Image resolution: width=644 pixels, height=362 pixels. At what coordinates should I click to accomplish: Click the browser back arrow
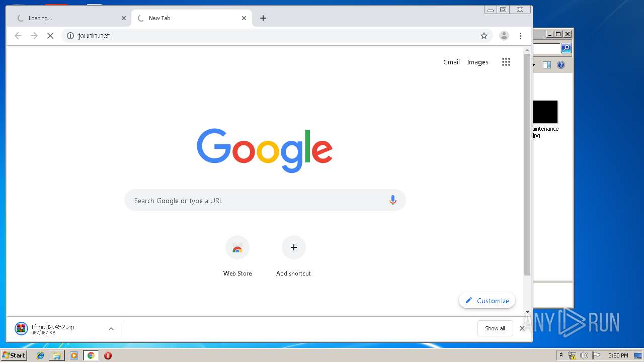[x=18, y=36]
